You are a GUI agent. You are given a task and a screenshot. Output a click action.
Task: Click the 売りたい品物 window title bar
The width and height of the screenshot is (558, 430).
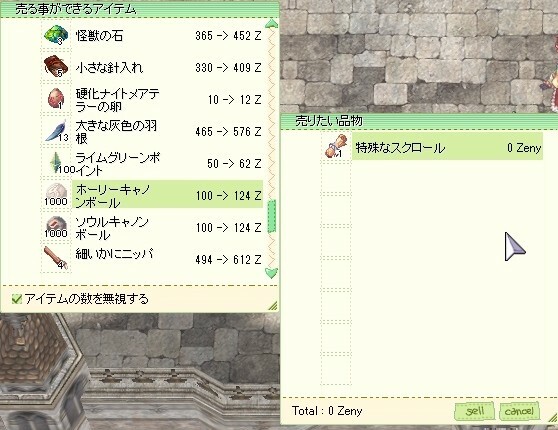coord(419,121)
